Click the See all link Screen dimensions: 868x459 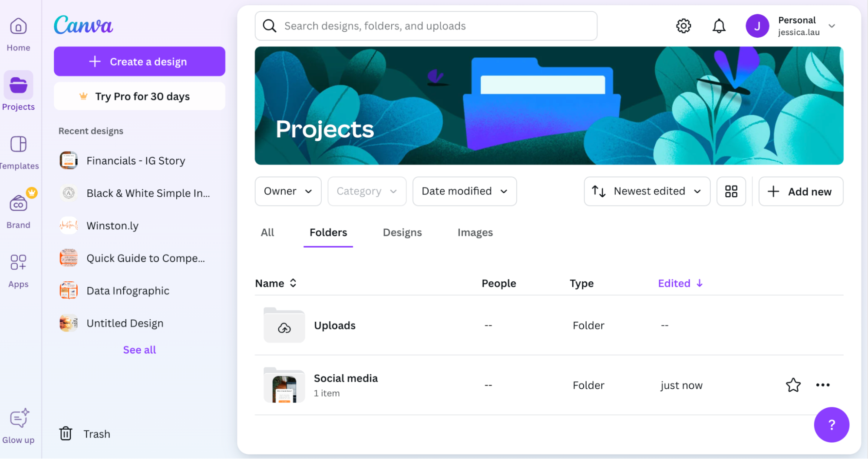139,350
